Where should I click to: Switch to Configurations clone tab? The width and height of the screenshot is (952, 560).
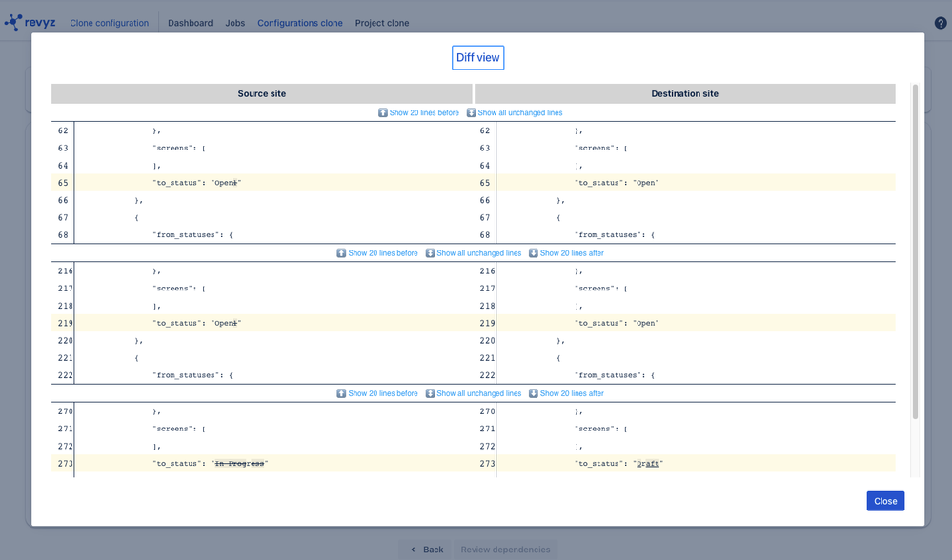coord(300,23)
